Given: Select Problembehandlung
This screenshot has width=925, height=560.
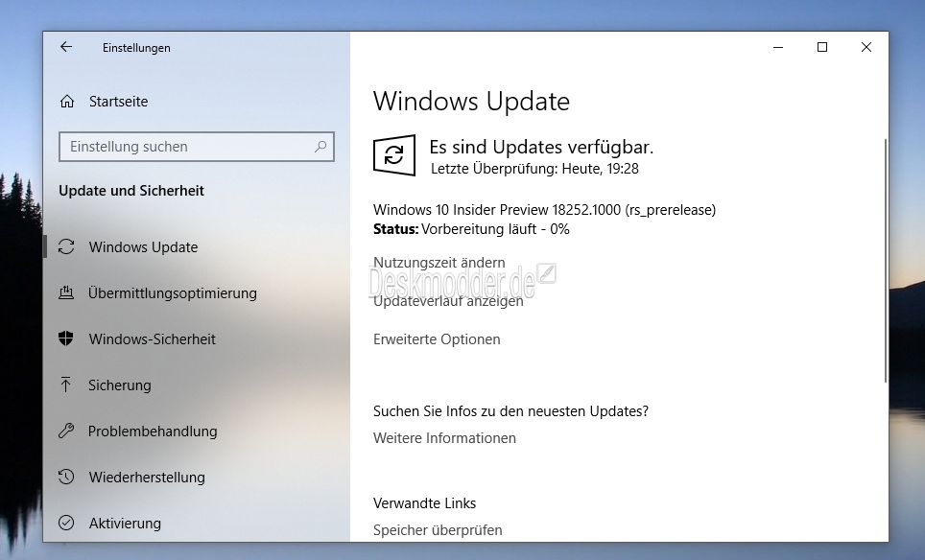Looking at the screenshot, I should 153,431.
